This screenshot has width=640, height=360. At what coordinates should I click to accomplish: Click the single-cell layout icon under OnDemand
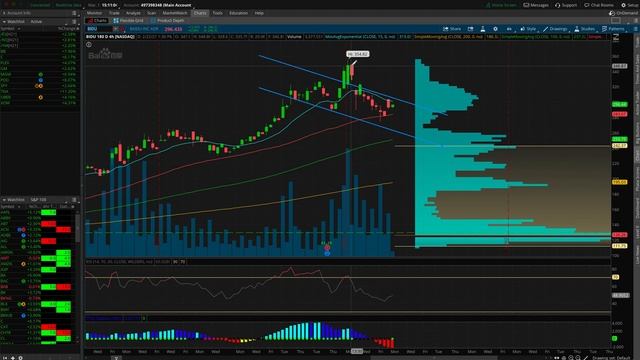point(616,20)
